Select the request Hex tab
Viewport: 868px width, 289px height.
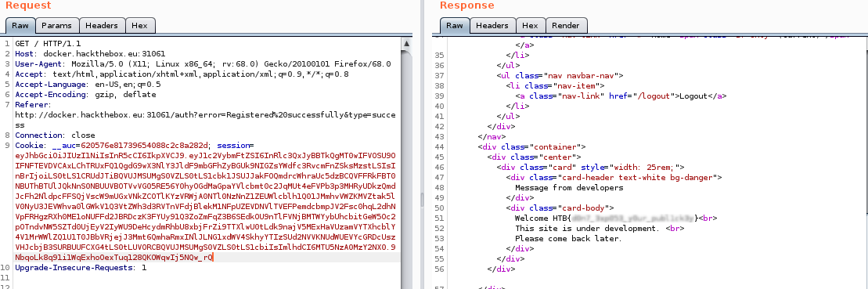[139, 26]
